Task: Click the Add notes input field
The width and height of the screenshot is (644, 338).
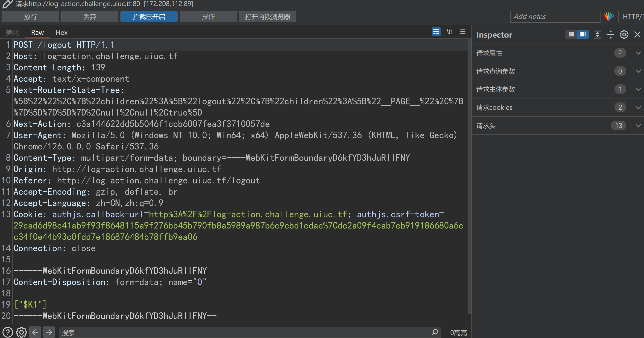Action: click(x=555, y=16)
